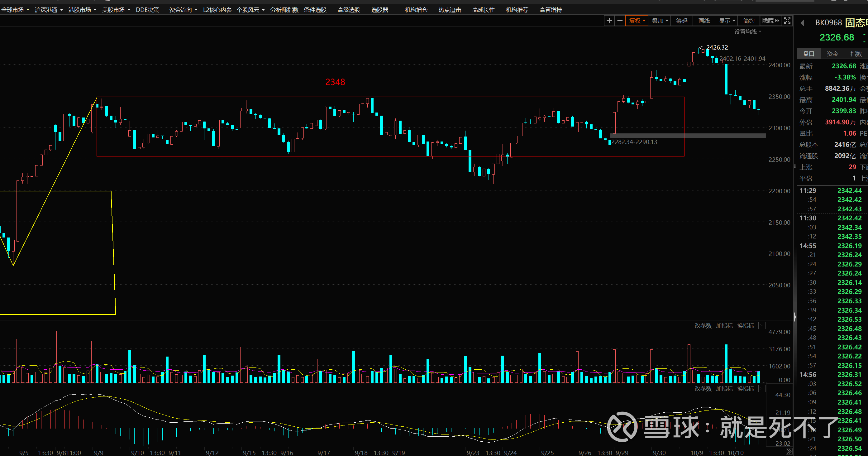Screen dimensions: 868x456
Task: Click 换指标 in the MACD panel
Action: 745,389
